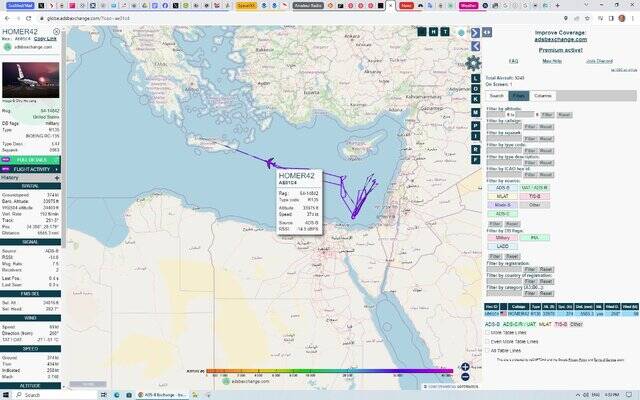
Task: Click the minimum altitude filter field
Action: coord(496,115)
